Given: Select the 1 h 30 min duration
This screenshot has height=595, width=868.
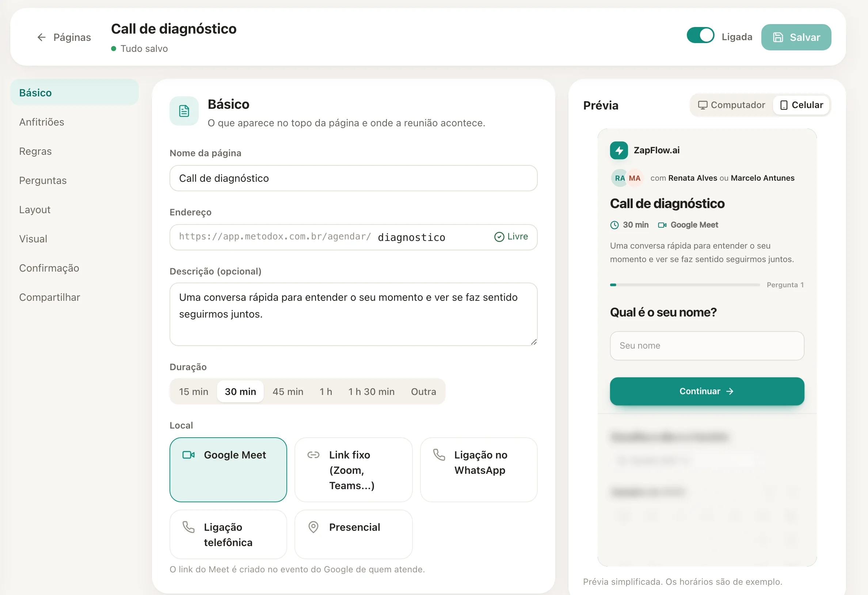Looking at the screenshot, I should click(x=372, y=392).
